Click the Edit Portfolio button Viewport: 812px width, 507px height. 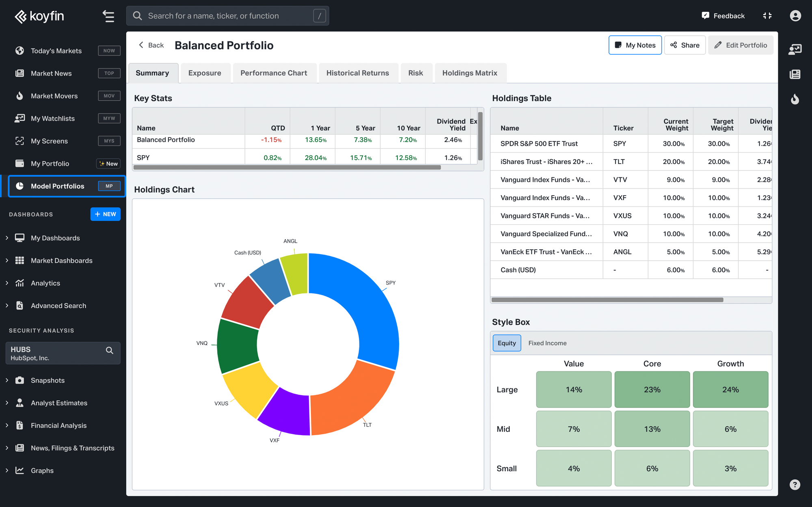tap(740, 45)
